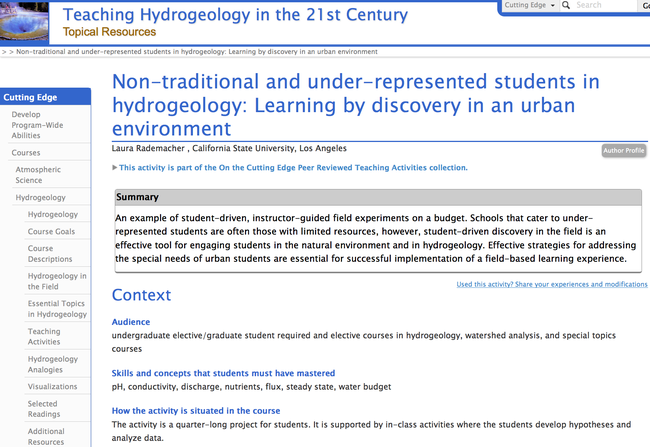Open Develop Program-Wide Abilities in sidebar

pyautogui.click(x=40, y=125)
